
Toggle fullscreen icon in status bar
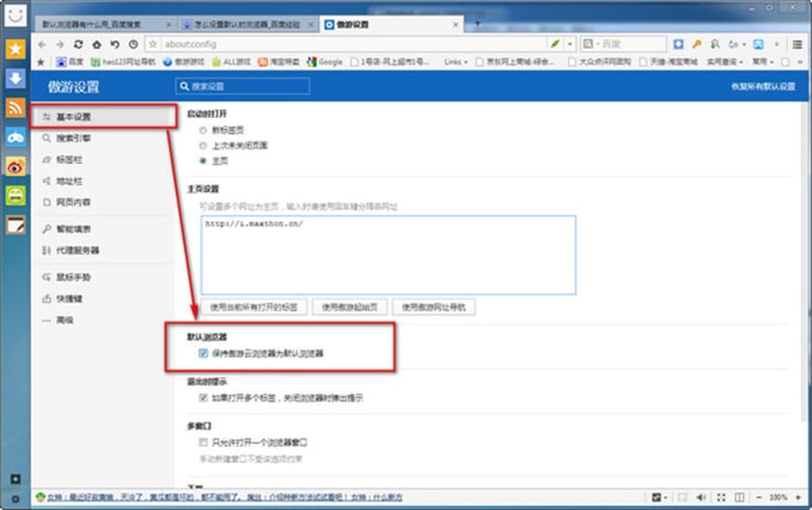pos(721,498)
